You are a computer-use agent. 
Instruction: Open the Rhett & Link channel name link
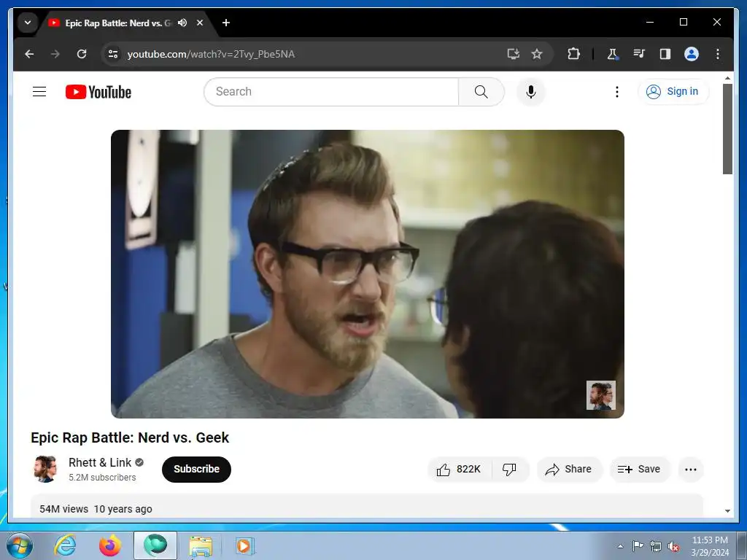(x=99, y=462)
